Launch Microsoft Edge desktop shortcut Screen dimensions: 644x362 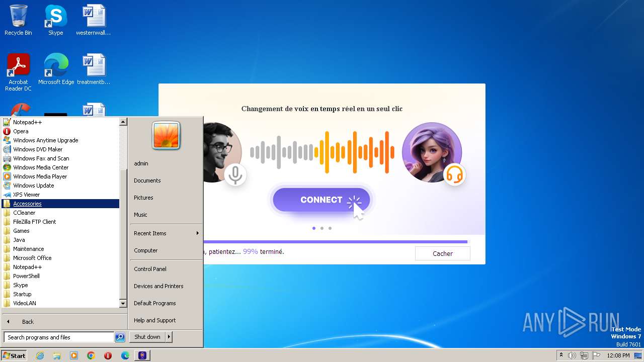[56, 69]
